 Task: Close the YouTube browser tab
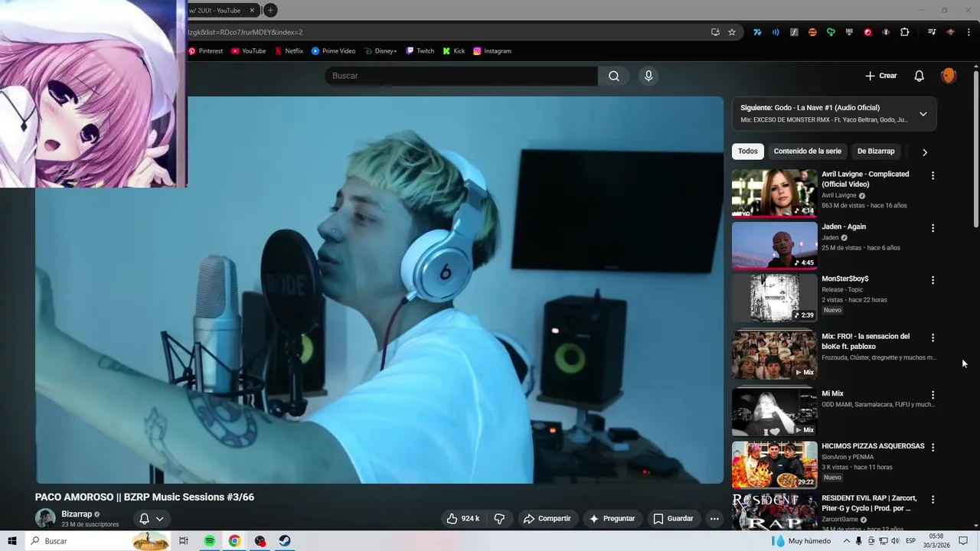252,11
